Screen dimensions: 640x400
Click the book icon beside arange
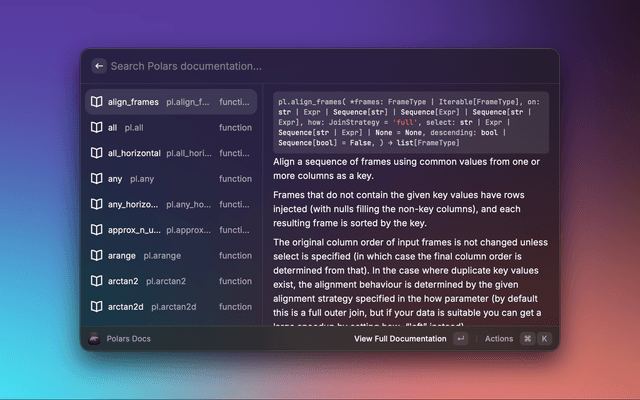[96, 256]
